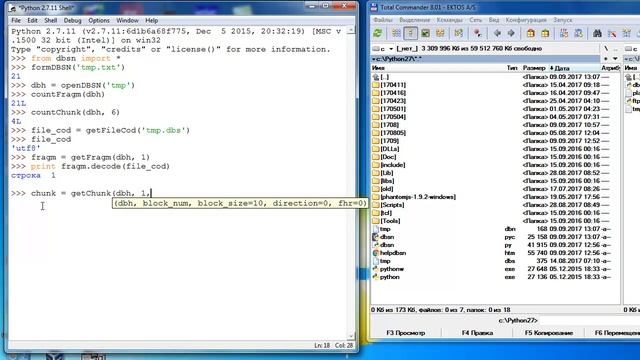Open the directory hotlist asterisk button
The height and width of the screenshot is (360, 640).
[x=606, y=59]
